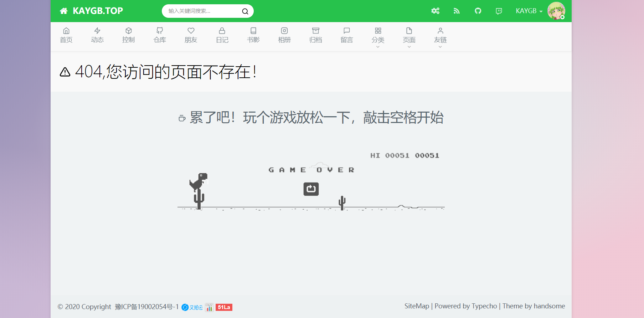Screen dimensions: 644x318
Task: Open the 朋友 menu item
Action: [191, 35]
